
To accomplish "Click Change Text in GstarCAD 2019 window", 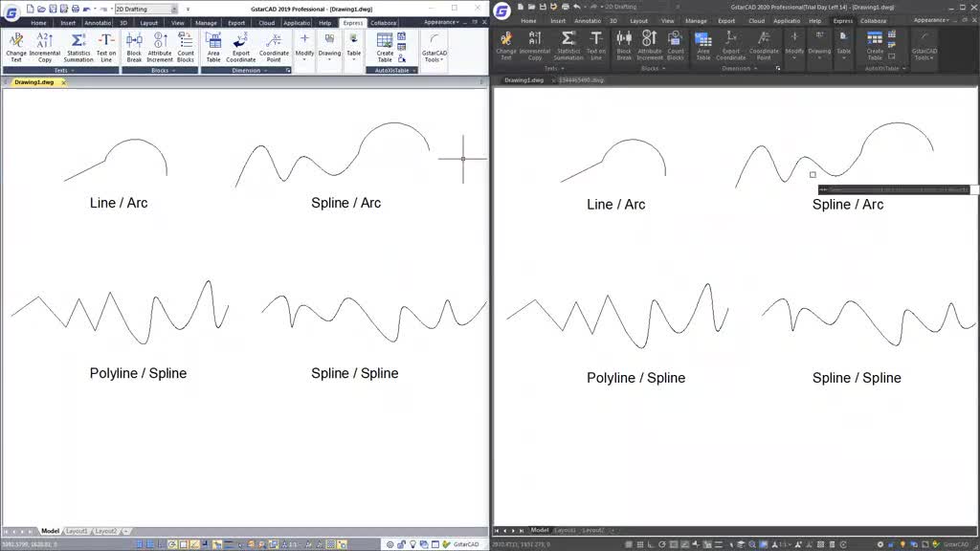I will [16, 48].
